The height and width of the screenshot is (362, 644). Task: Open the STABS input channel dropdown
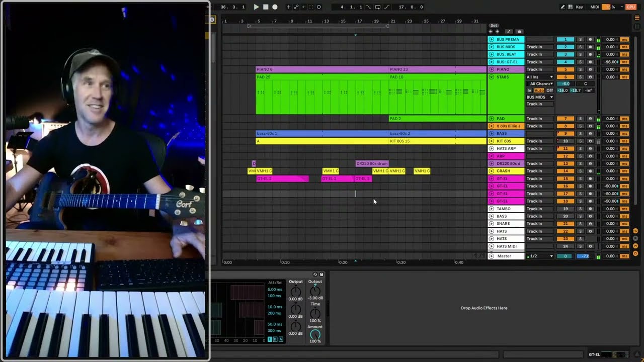click(x=540, y=83)
